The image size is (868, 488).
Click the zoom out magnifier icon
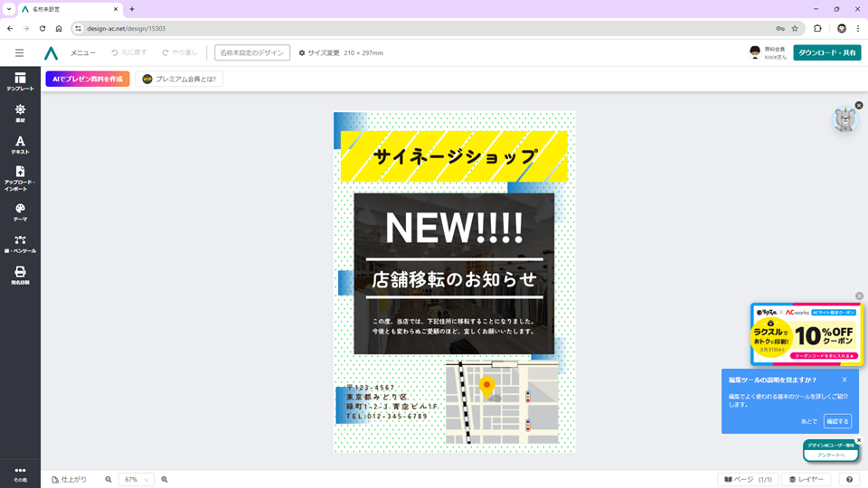(108, 479)
